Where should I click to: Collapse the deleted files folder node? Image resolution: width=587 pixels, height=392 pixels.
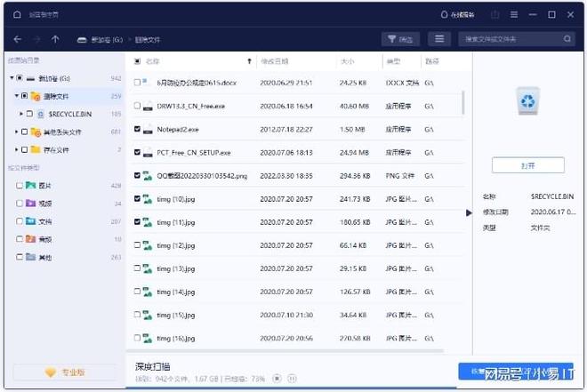[x=17, y=96]
